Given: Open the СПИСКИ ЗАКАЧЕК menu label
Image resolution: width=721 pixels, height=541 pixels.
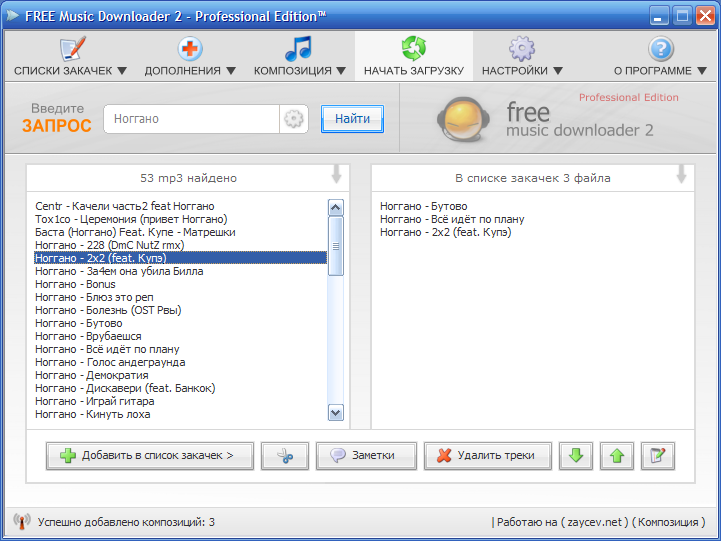Looking at the screenshot, I should 63,71.
